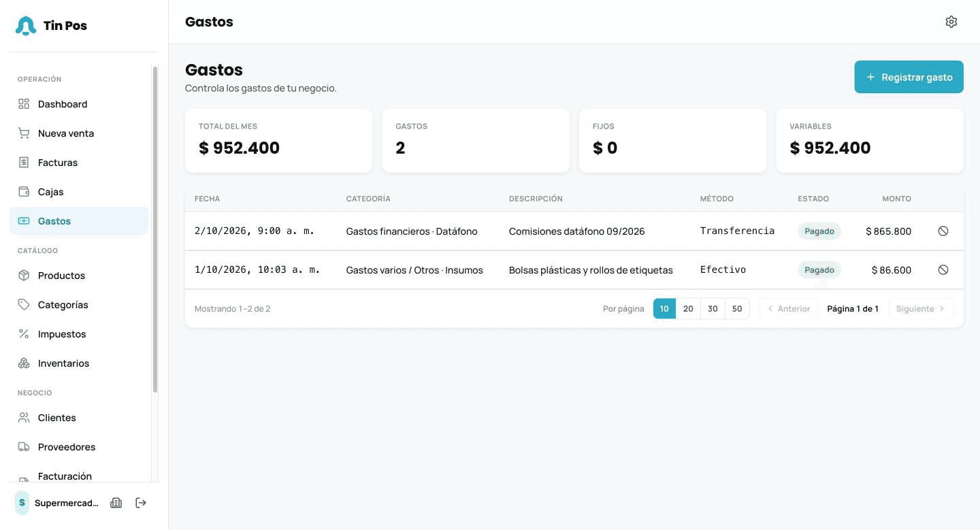The height and width of the screenshot is (530, 980).
Task: Click the log out icon
Action: pos(141,503)
